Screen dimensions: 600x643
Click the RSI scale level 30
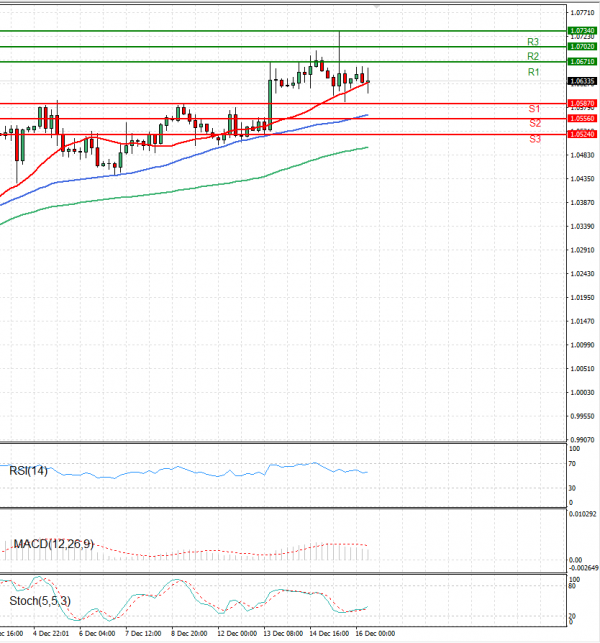[572, 488]
